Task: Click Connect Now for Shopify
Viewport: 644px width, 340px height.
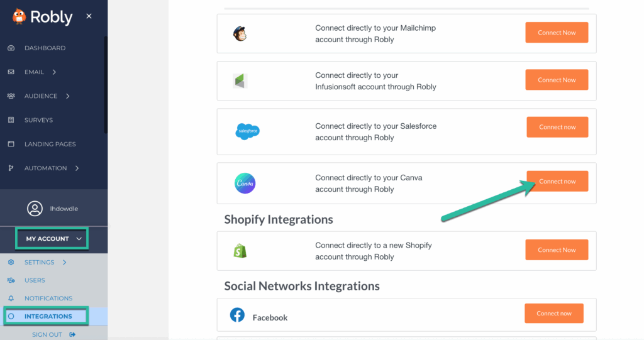Action: (x=557, y=250)
